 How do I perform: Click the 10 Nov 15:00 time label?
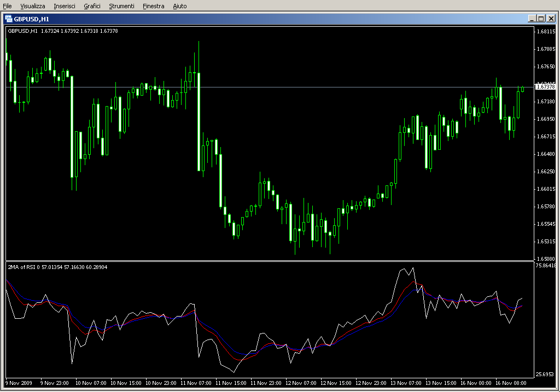pos(126,383)
